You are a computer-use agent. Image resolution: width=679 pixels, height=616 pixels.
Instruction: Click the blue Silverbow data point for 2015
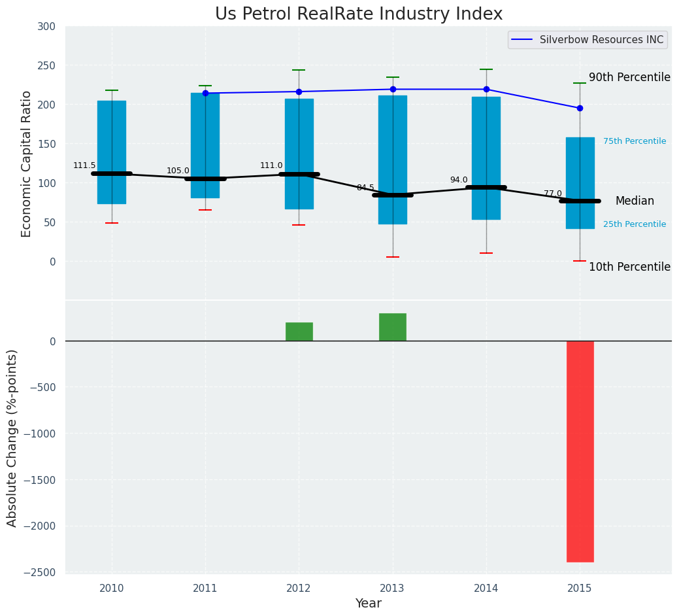coord(580,108)
